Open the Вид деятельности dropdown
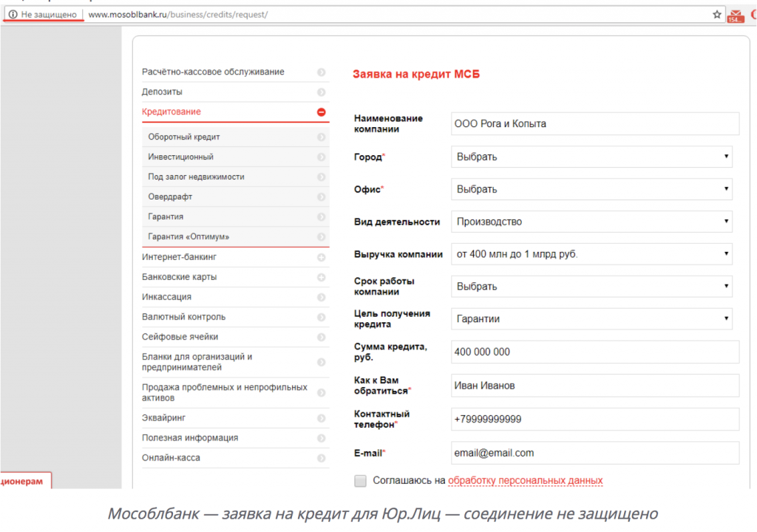Image resolution: width=757 pixels, height=532 pixels. (x=591, y=222)
